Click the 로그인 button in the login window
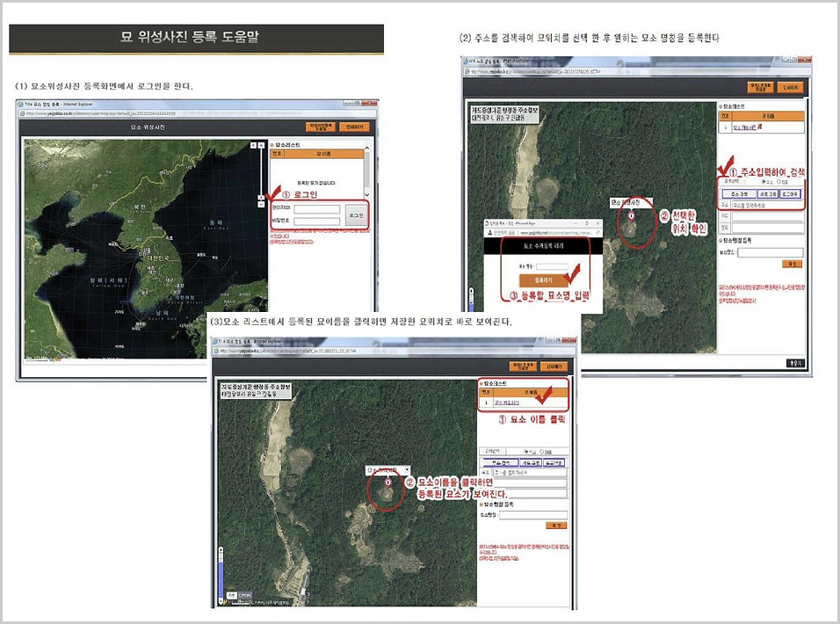 click(356, 214)
